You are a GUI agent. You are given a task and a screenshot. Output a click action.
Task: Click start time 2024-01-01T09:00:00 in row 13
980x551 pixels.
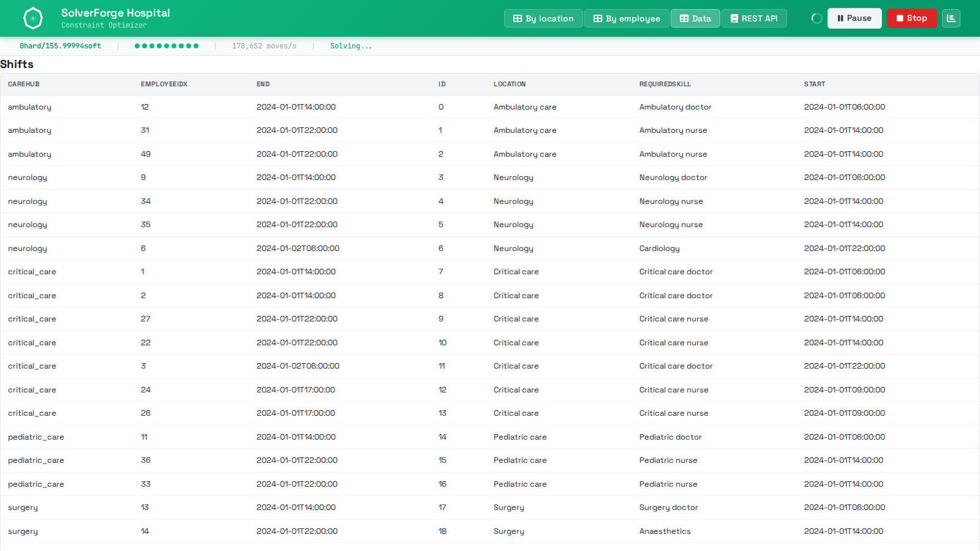coord(845,413)
